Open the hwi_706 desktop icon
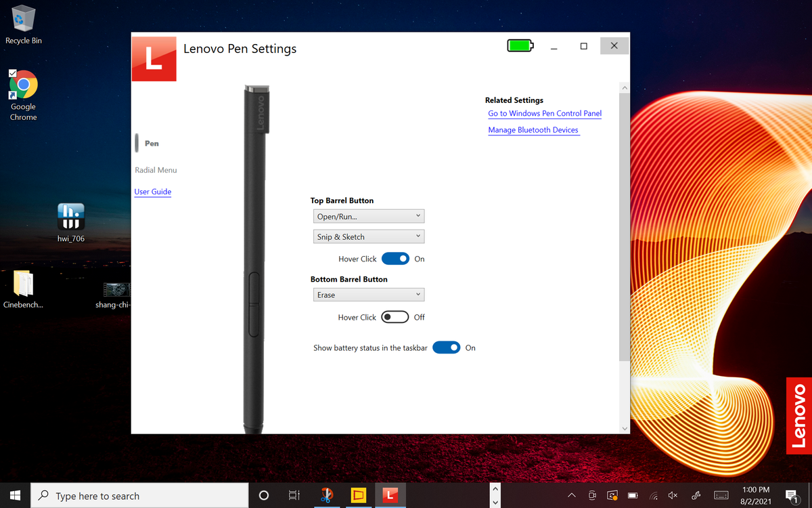Image resolution: width=812 pixels, height=508 pixels. [71, 223]
